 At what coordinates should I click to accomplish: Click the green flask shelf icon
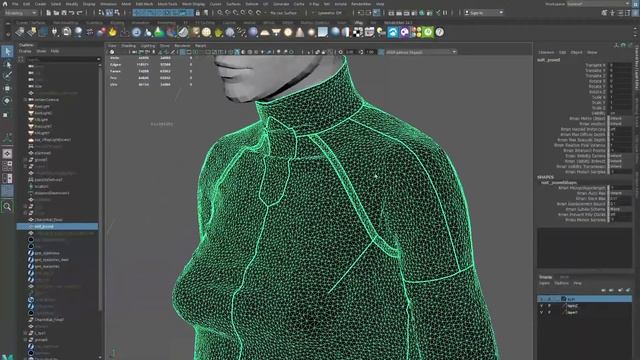(x=159, y=32)
